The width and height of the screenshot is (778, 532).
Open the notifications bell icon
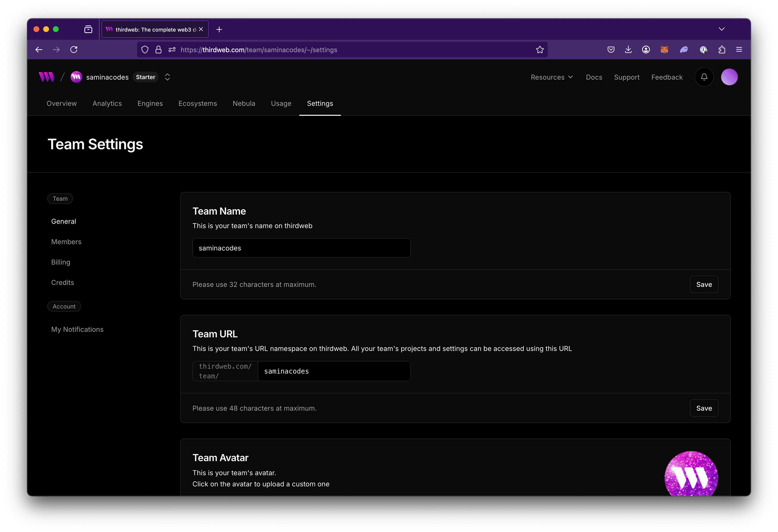(x=704, y=77)
